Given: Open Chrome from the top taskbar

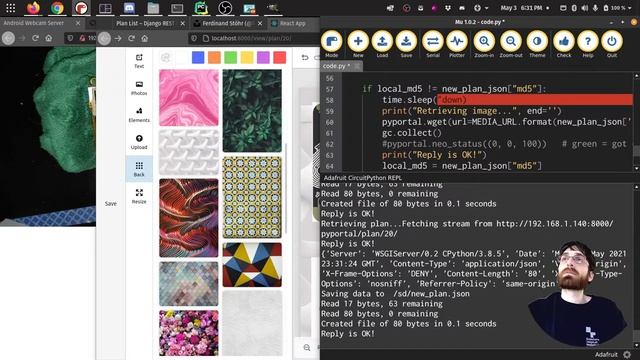Looking at the screenshot, I should tap(57, 8).
